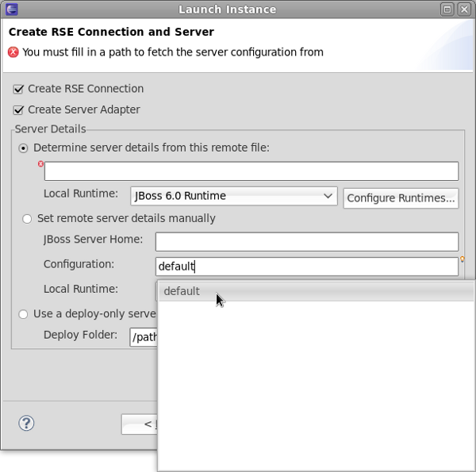Screen dimensions: 476x472
Task: Focus the remote file path field
Action: pyautogui.click(x=251, y=171)
